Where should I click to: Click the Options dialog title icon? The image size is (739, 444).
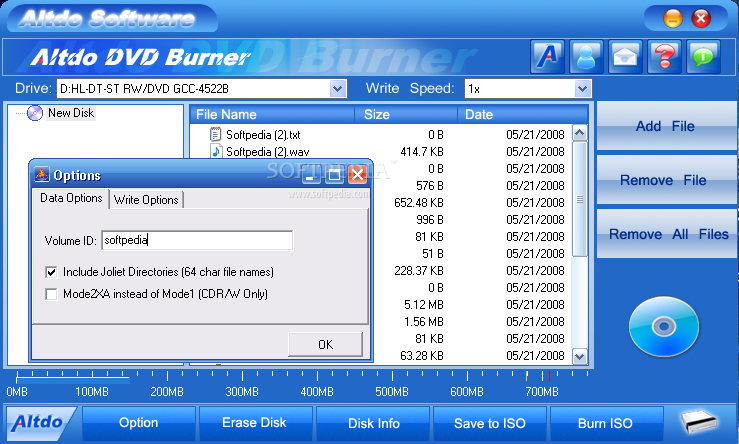(42, 175)
